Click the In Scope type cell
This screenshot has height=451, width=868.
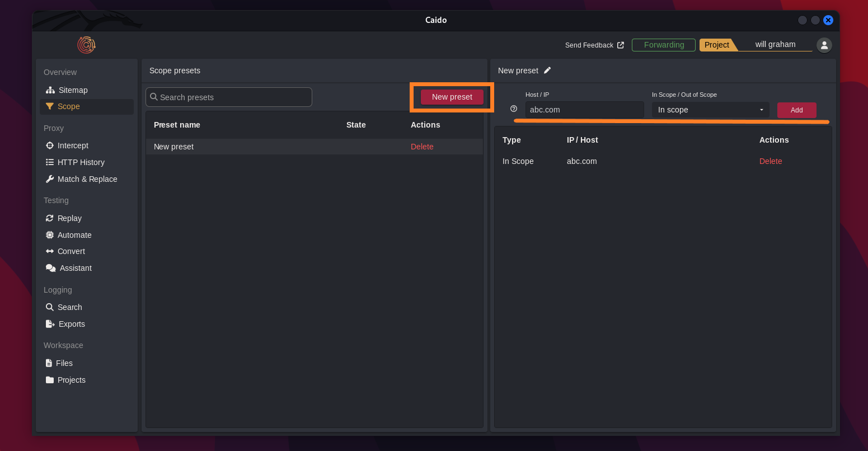pos(518,161)
